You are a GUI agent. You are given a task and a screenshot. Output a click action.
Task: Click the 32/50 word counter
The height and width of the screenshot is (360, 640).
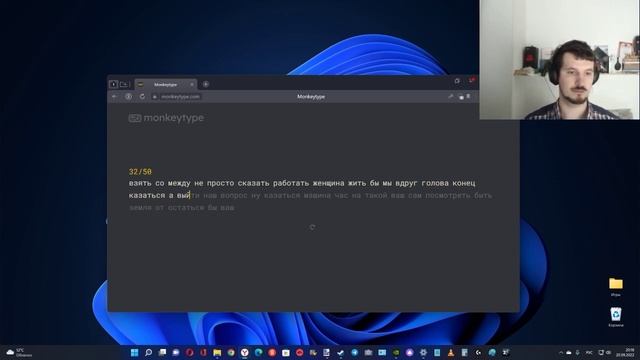pos(140,172)
